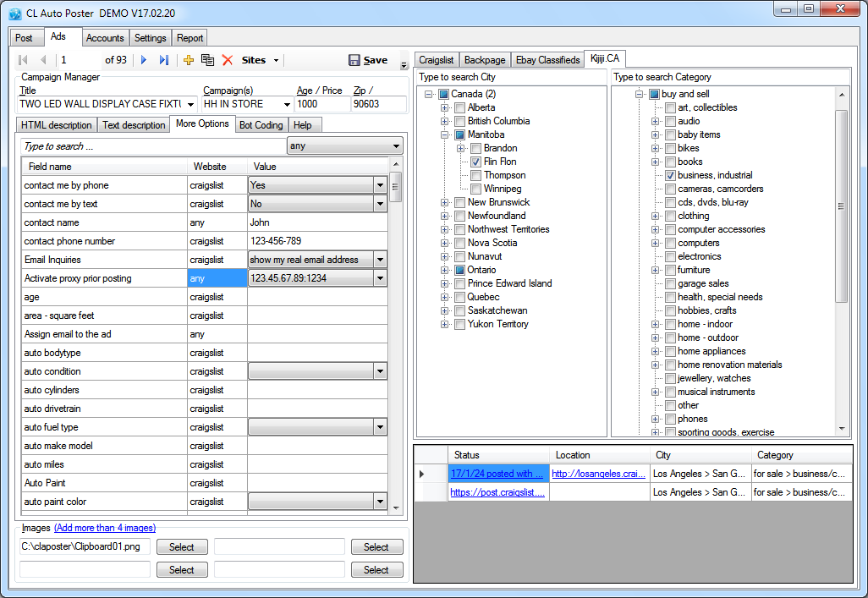Uncheck business, industrial category
This screenshot has height=598, width=868.
click(670, 176)
